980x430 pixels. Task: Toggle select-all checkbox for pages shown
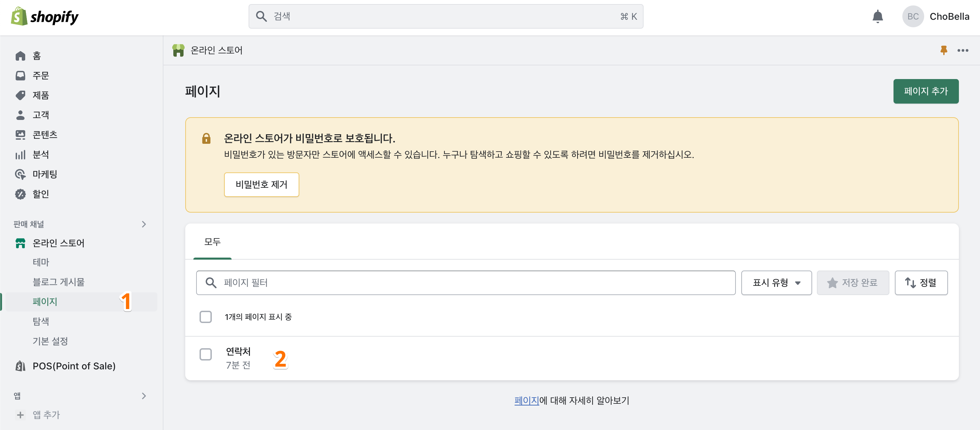coord(205,317)
